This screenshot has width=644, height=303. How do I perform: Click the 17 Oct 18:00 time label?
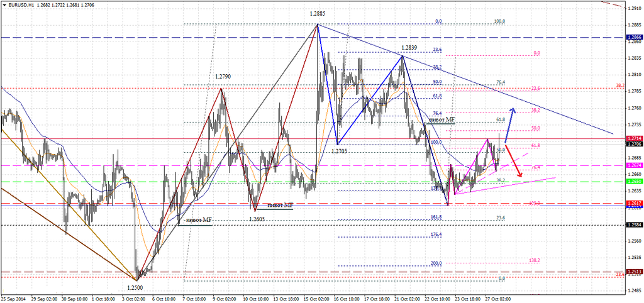[x=377, y=299]
